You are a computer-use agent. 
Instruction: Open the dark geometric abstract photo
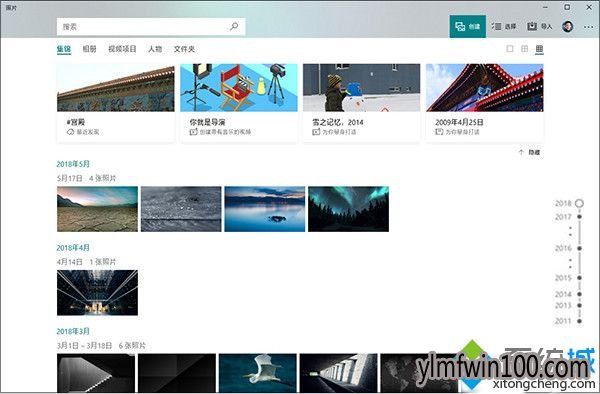coord(177,373)
